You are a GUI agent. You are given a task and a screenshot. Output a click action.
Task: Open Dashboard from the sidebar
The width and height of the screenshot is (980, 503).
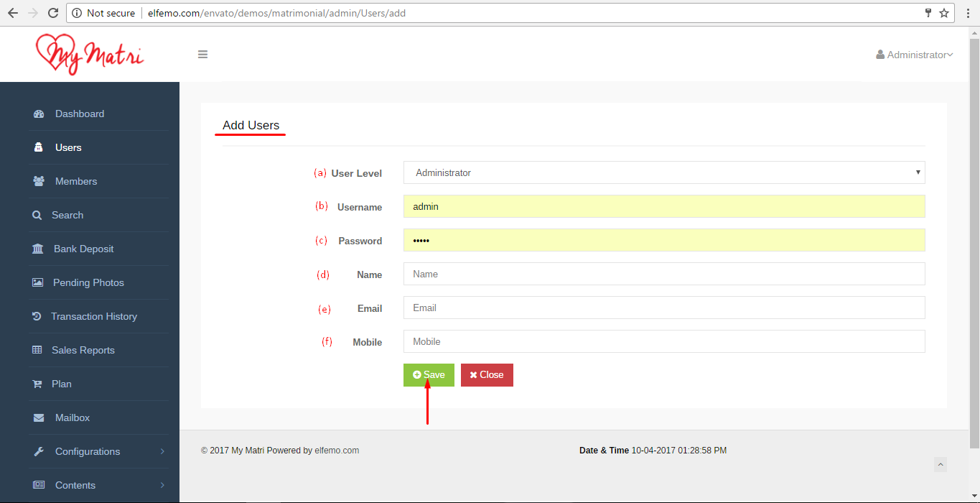pos(80,114)
